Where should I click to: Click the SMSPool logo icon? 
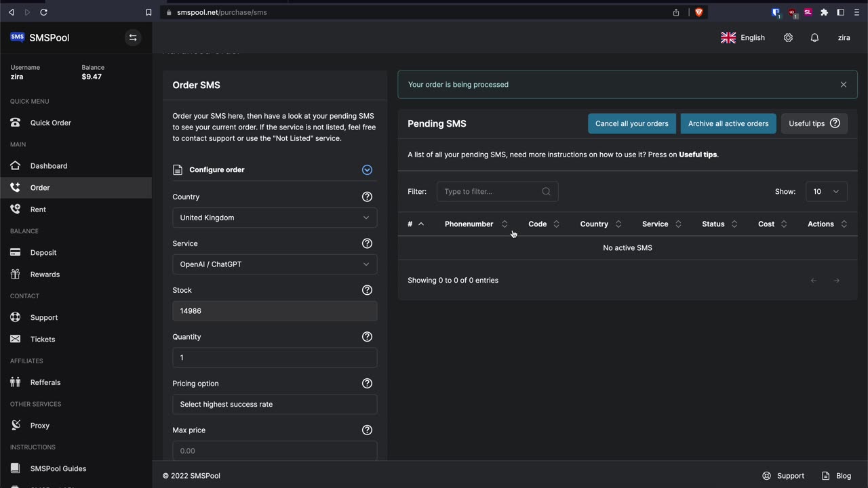[x=18, y=37]
